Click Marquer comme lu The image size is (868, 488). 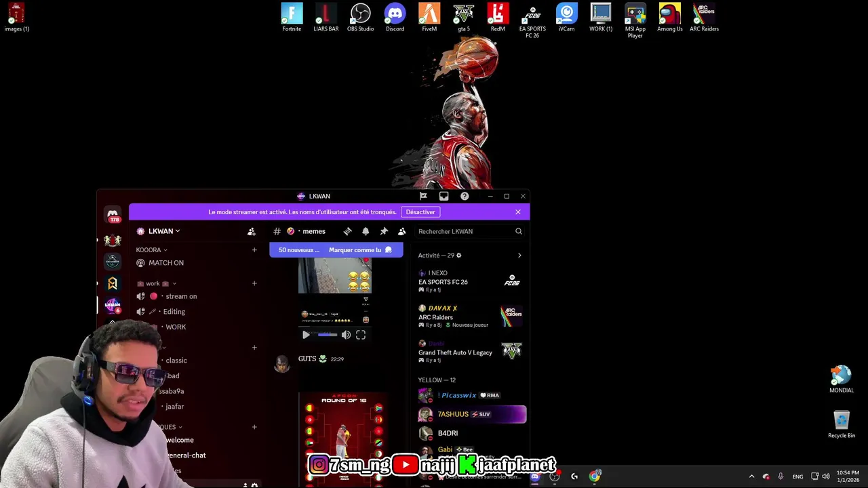[360, 250]
